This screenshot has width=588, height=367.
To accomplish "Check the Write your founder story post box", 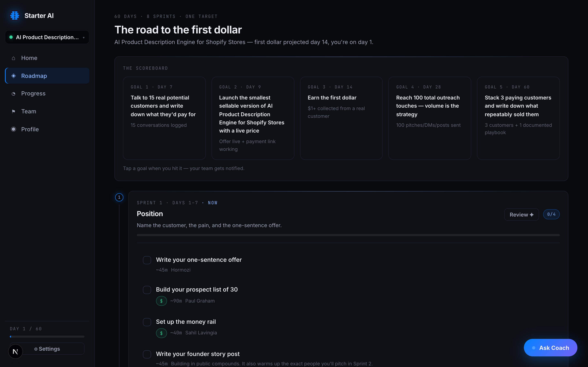I will pos(147,354).
